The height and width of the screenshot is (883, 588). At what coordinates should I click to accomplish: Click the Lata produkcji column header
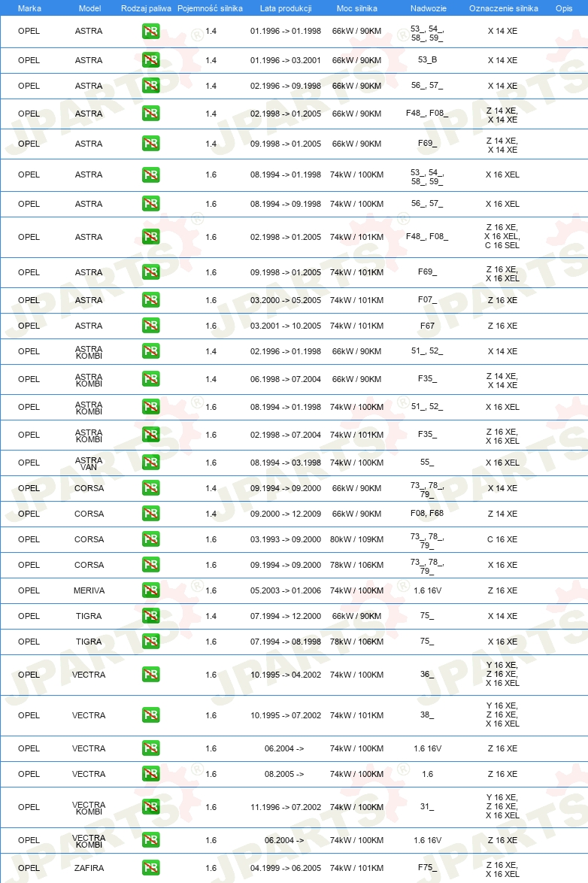tap(286, 8)
